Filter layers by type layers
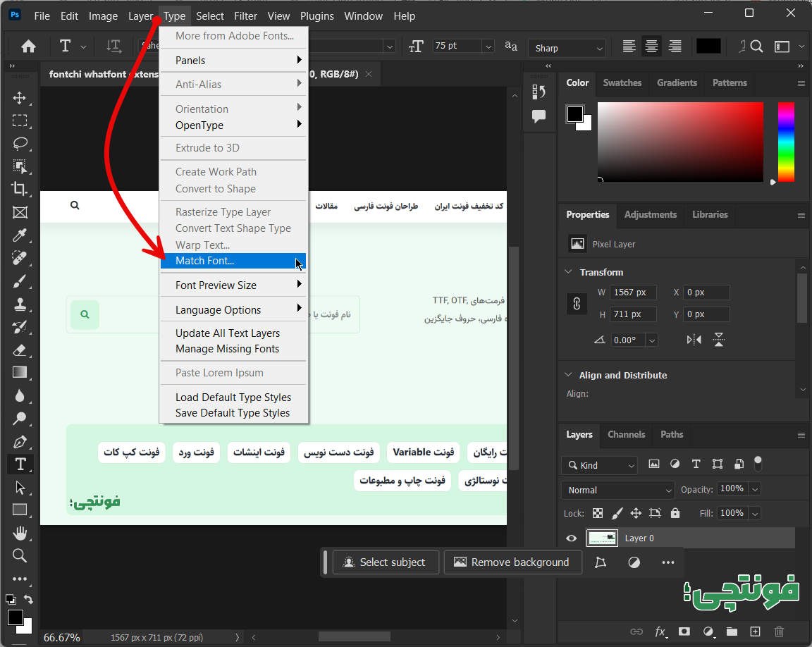The image size is (812, 647). click(x=696, y=464)
